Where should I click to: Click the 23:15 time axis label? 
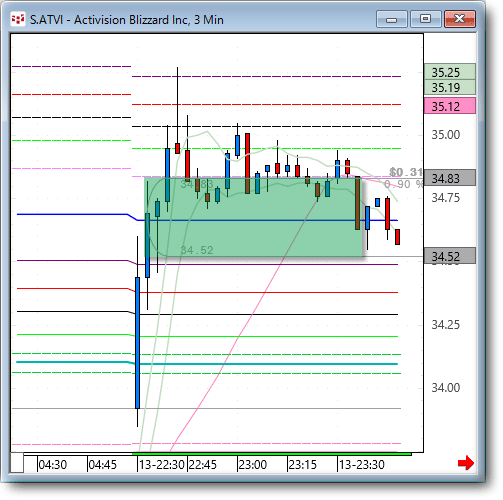(x=303, y=464)
